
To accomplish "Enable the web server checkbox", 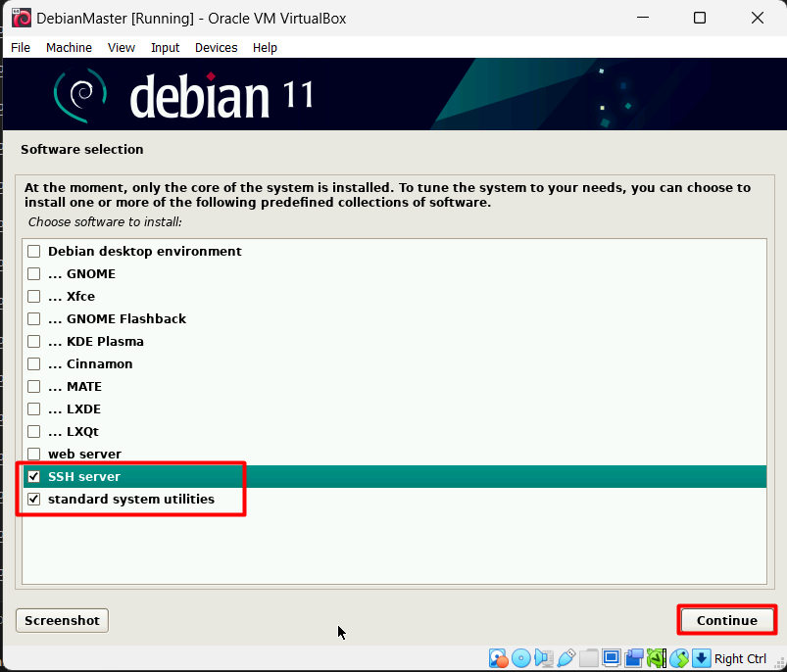I will click(x=33, y=455).
